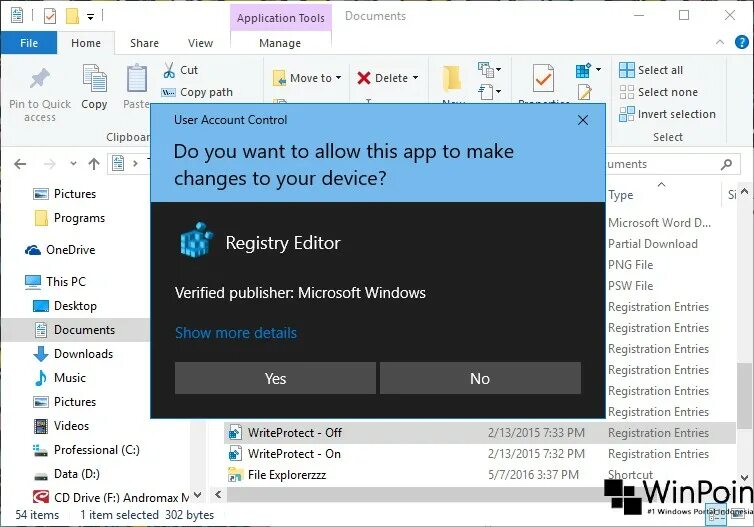
Task: Click the Edit pencil icon in ribbon
Action: pyautogui.click(x=585, y=91)
